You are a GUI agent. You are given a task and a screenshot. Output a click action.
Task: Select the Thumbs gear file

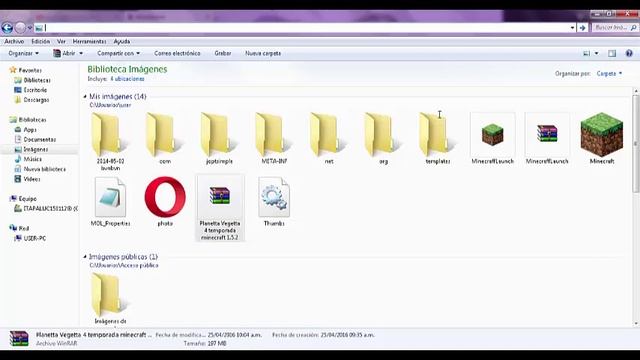click(x=274, y=202)
